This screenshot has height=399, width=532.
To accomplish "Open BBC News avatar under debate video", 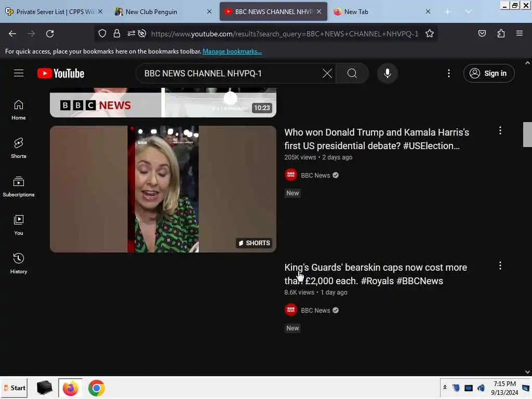I will point(291,175).
